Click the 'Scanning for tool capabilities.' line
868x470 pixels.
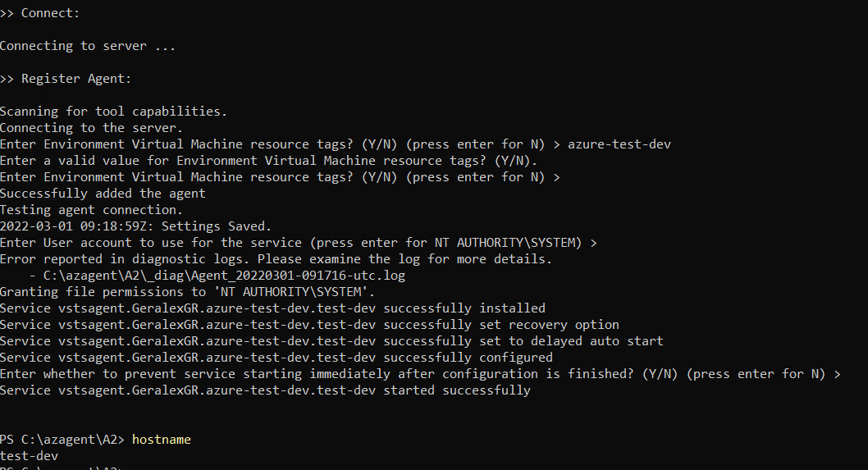pos(113,112)
